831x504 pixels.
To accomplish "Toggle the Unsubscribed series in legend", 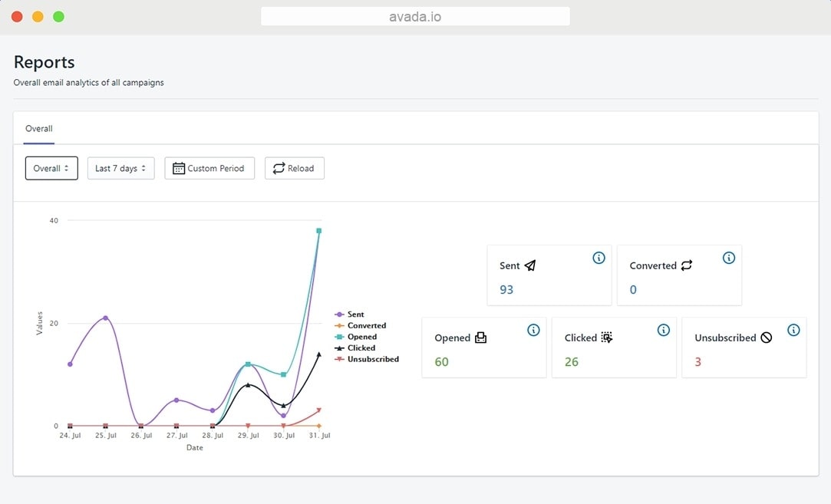I will 372,359.
